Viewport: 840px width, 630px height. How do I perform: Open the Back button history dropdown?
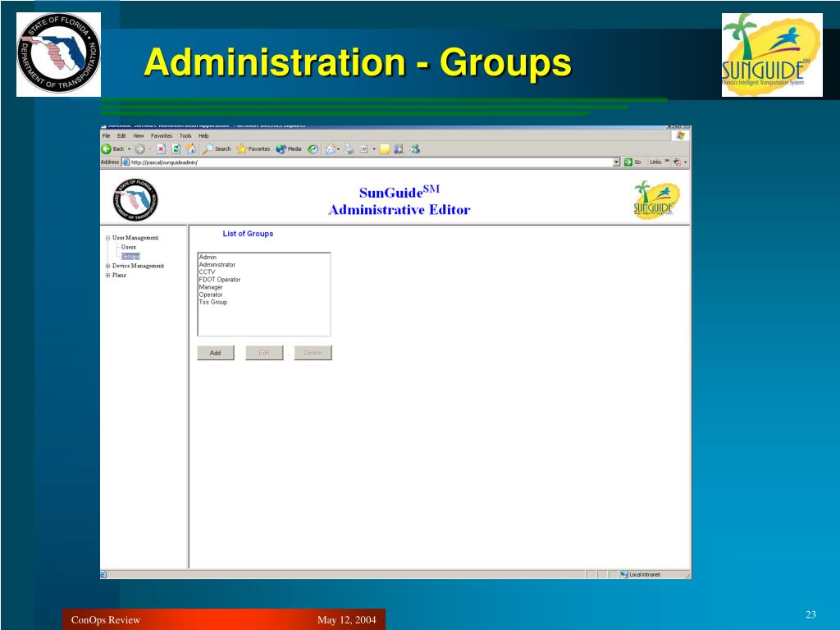(129, 149)
